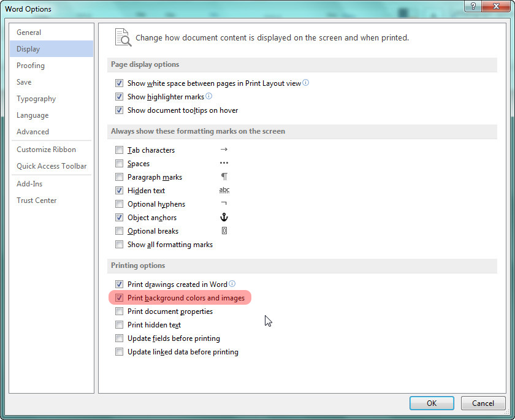Image resolution: width=515 pixels, height=420 pixels.
Task: Enable Tab characters formatting mark
Action: (x=119, y=150)
